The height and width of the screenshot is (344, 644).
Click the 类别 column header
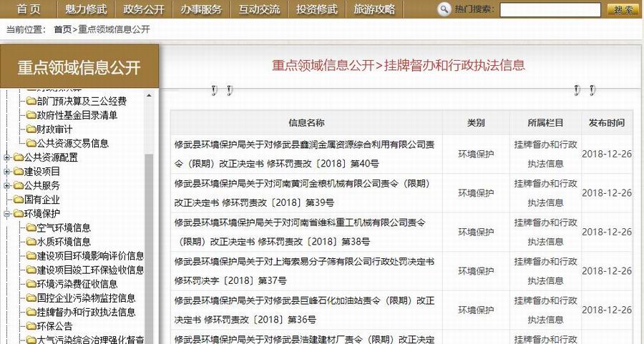pyautogui.click(x=476, y=123)
